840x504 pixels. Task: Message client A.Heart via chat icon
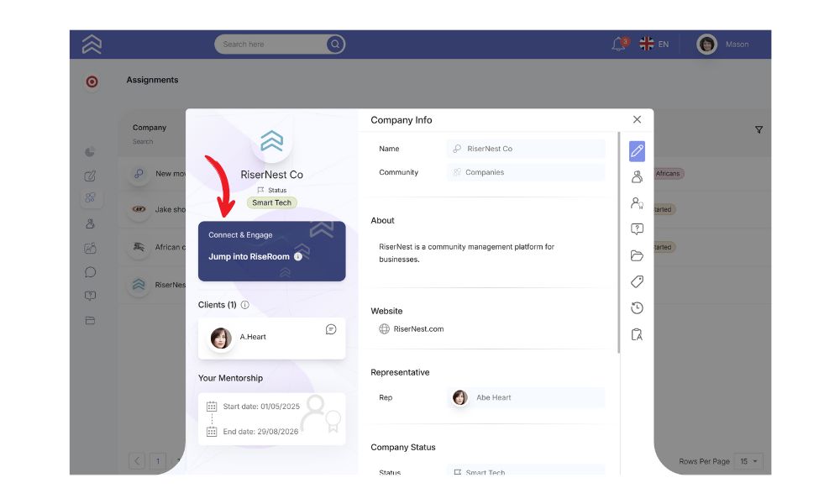click(x=331, y=329)
